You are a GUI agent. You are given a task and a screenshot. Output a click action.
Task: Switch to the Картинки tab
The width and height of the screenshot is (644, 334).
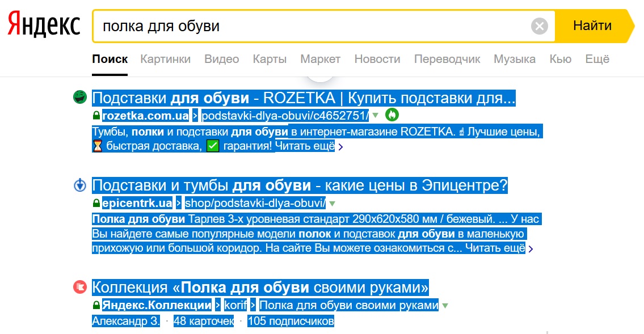click(x=165, y=59)
